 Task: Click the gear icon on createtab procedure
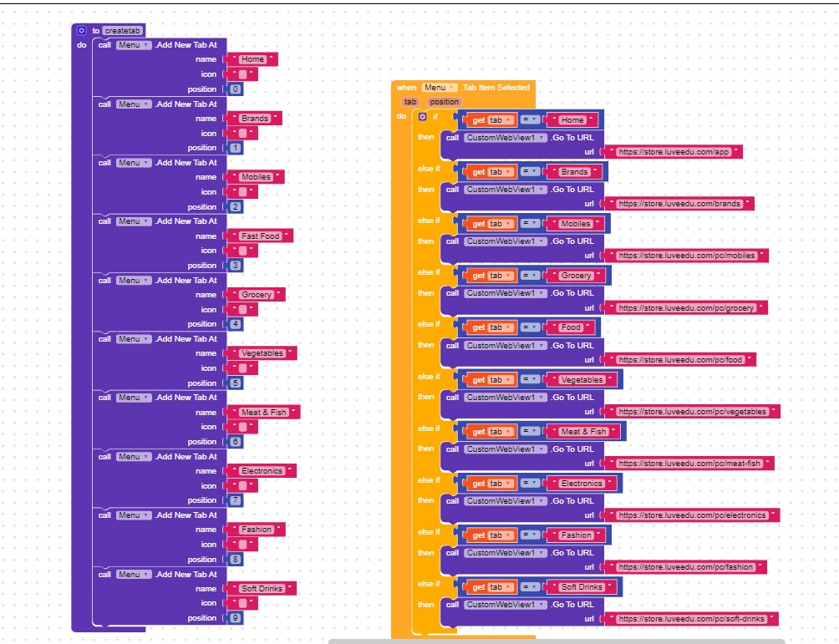point(82,30)
